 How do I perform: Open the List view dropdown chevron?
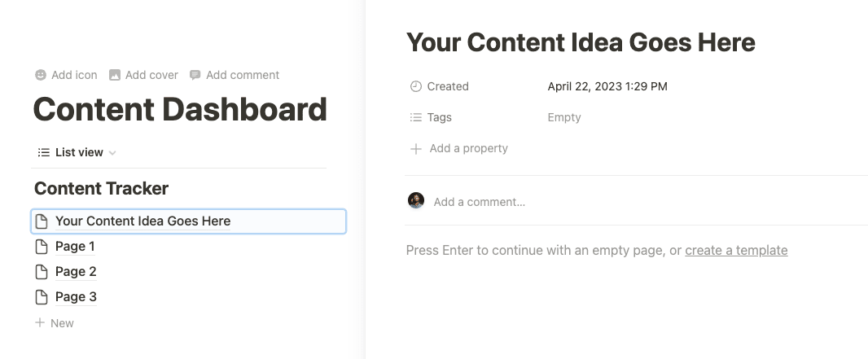(112, 153)
